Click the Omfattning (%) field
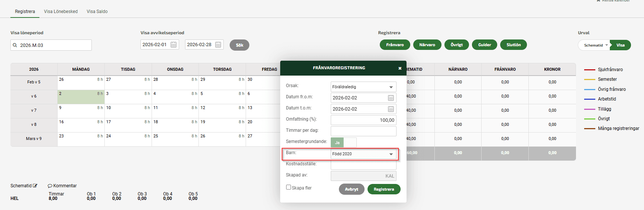644x210 pixels. point(363,120)
